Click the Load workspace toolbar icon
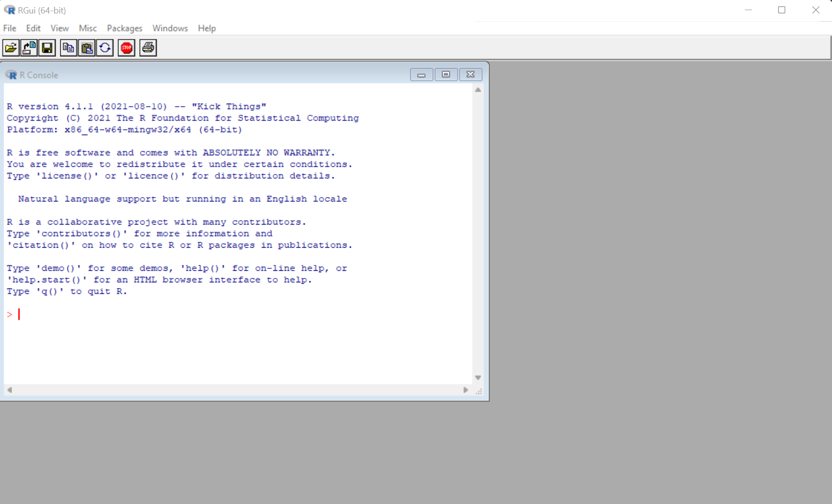The width and height of the screenshot is (832, 504). pyautogui.click(x=29, y=48)
